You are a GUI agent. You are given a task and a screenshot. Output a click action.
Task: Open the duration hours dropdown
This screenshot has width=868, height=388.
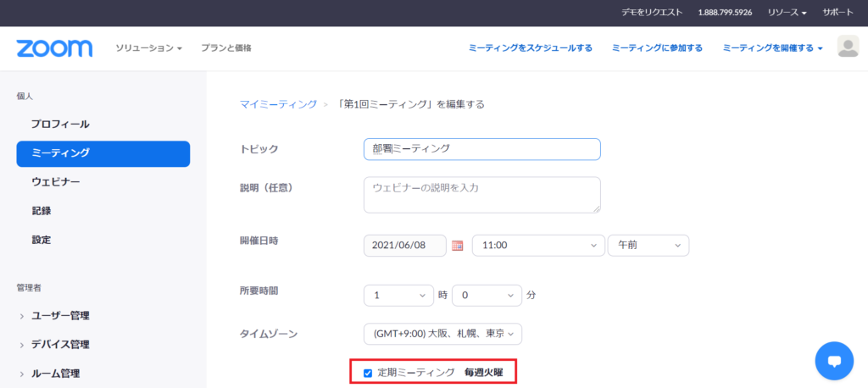tap(398, 296)
